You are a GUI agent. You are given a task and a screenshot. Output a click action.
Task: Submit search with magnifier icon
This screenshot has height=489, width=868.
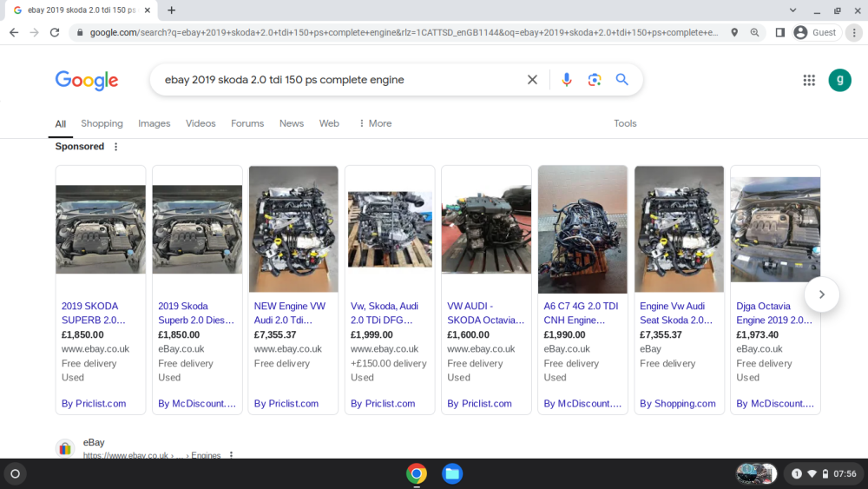click(x=622, y=80)
